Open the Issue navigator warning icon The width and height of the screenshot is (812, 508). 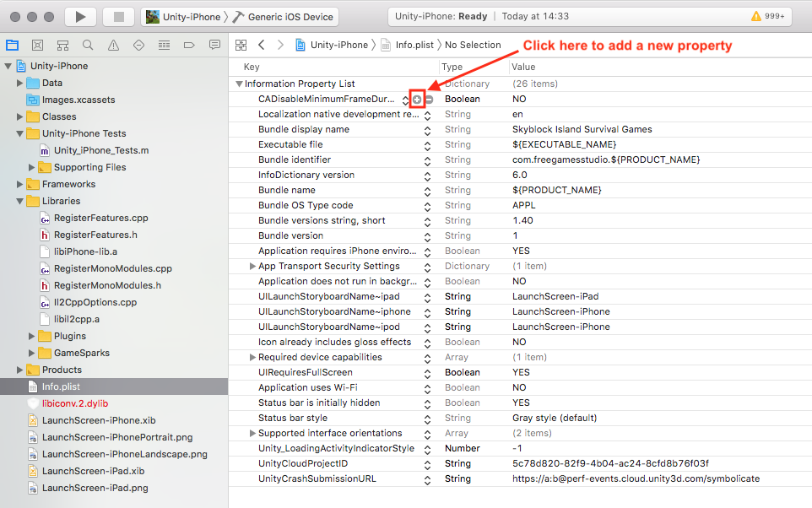[x=113, y=45]
